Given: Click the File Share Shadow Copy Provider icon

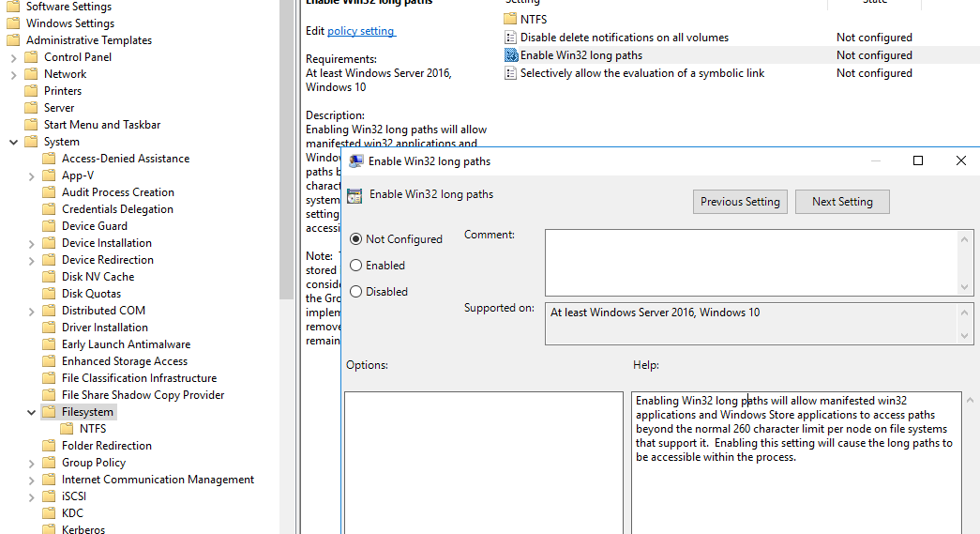Looking at the screenshot, I should coord(49,394).
